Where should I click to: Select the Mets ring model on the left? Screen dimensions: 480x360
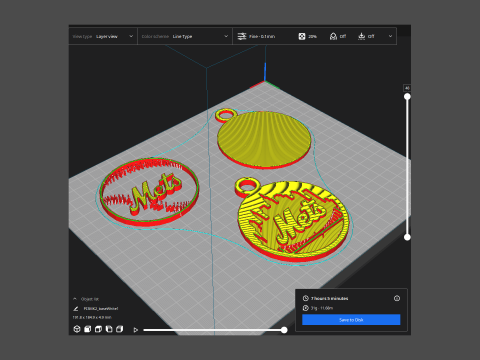(x=149, y=192)
